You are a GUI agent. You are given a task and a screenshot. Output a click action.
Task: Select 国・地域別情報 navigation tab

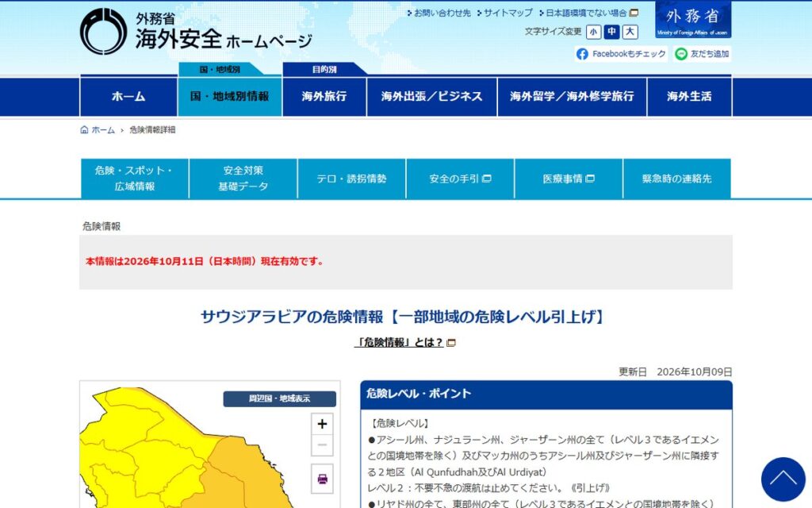coord(230,96)
